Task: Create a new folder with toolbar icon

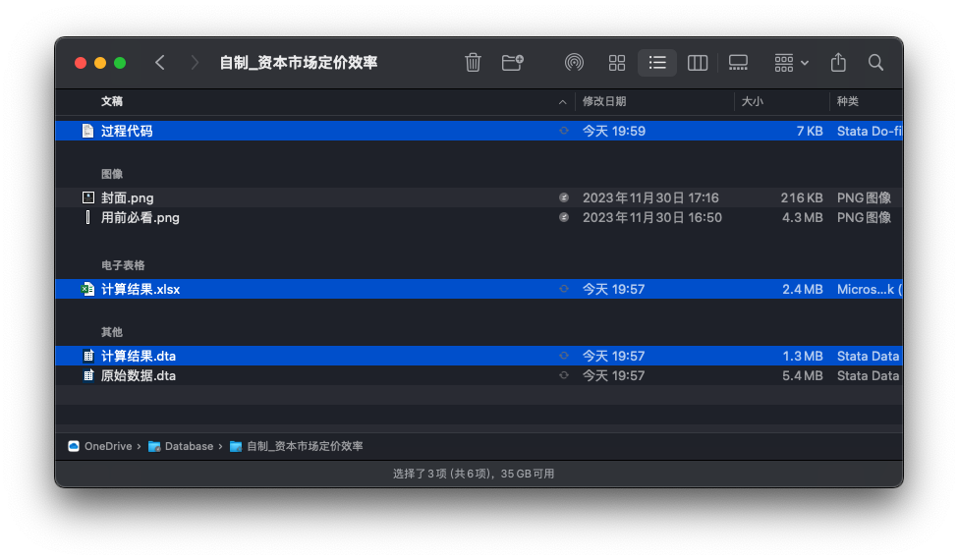Action: [512, 63]
